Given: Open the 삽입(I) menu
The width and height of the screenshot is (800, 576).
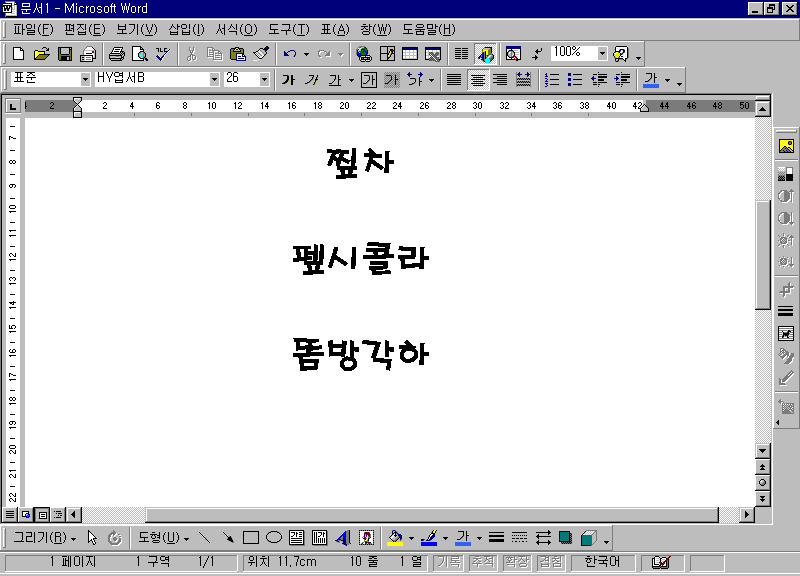Looking at the screenshot, I should pos(186,30).
